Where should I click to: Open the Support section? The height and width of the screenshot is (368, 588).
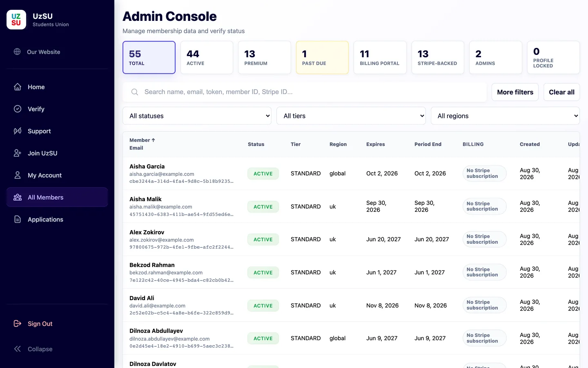57,131
